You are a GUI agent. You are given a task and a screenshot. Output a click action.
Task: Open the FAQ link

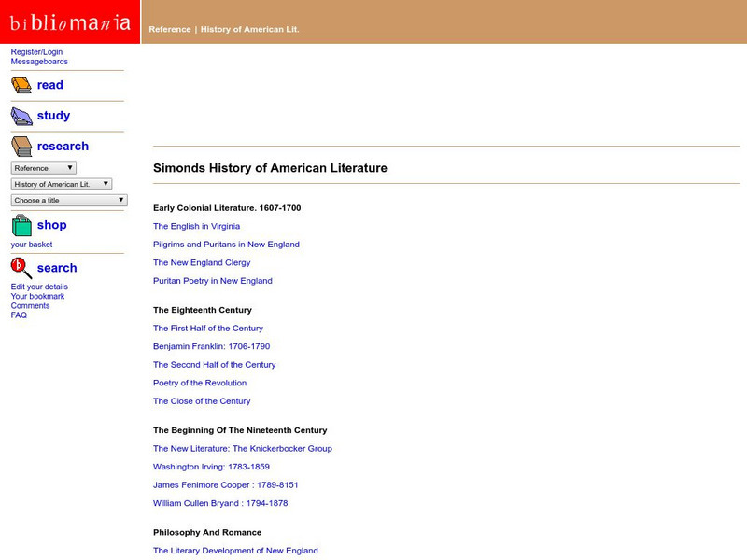pos(19,315)
